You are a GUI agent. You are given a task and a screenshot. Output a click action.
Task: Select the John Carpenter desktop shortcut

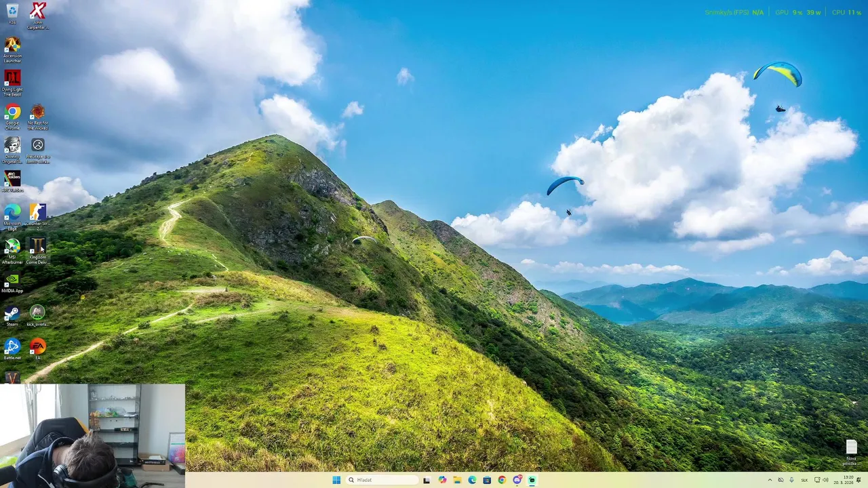38,16
